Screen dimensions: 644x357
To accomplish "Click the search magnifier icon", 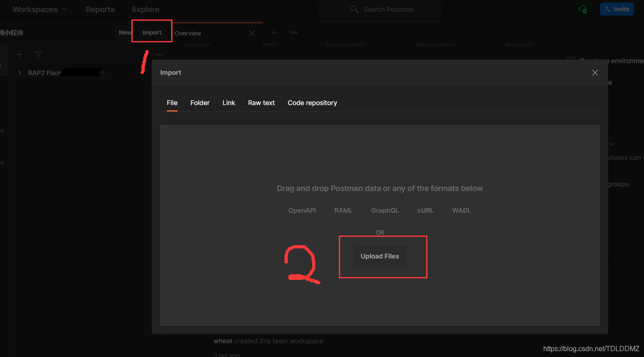I will pos(355,9).
